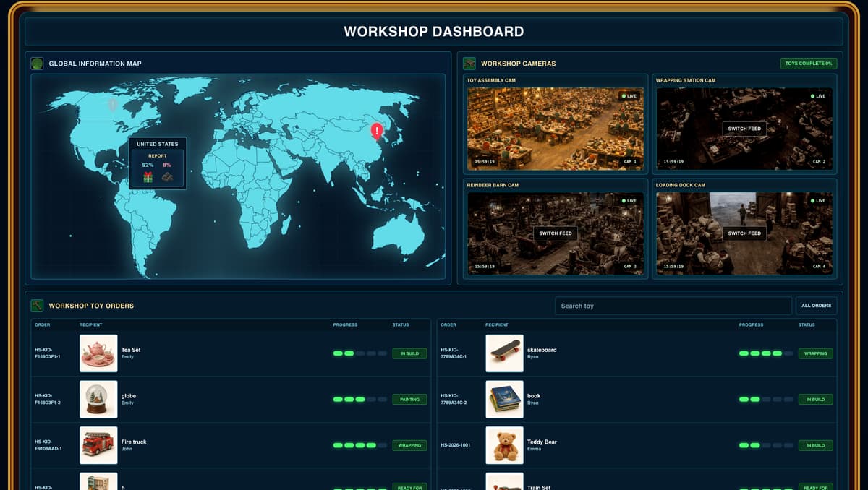Click the globe order progress bar
868x490 pixels.
[359, 399]
